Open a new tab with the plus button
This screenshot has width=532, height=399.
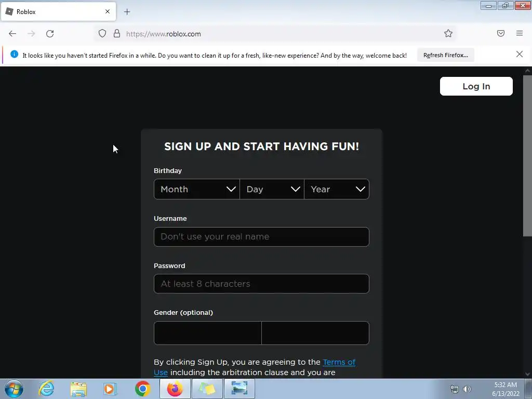[x=127, y=12]
